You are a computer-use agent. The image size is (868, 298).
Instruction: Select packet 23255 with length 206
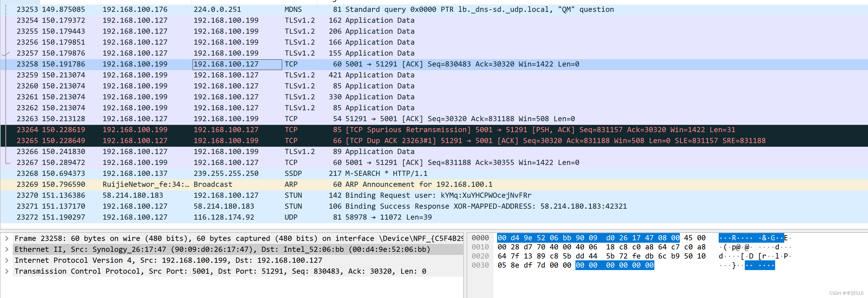(x=434, y=31)
